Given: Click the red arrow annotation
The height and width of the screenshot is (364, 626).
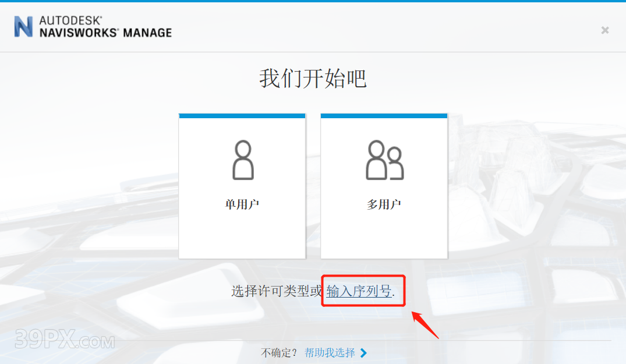Looking at the screenshot, I should point(425,325).
